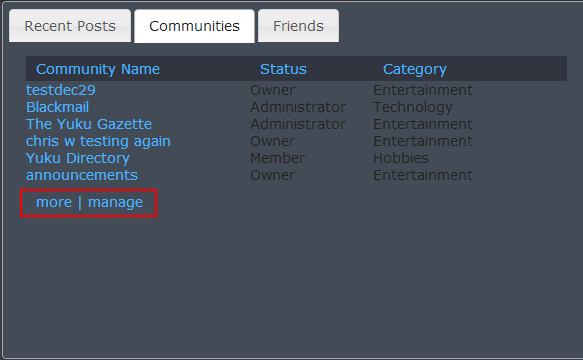Open chris w testing again community
583x360 pixels.
98,141
